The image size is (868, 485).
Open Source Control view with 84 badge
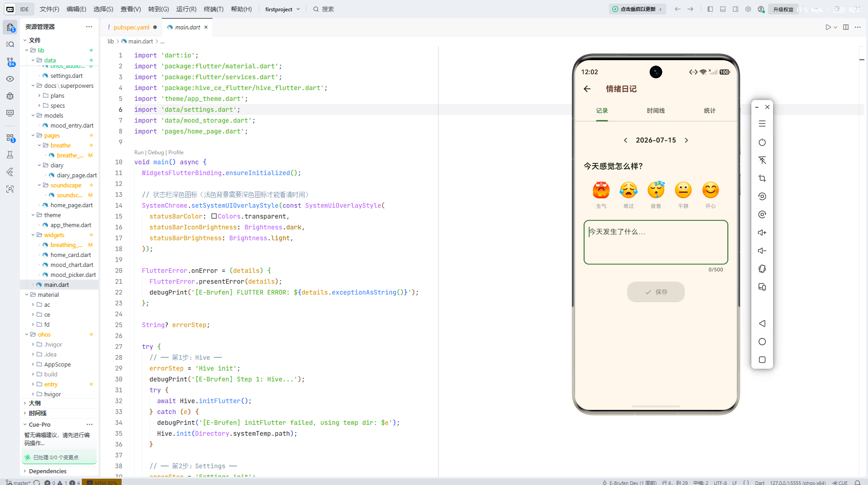tap(10, 62)
